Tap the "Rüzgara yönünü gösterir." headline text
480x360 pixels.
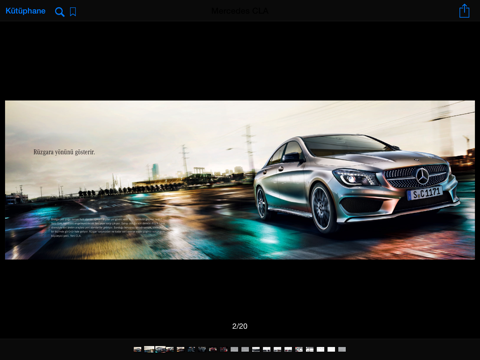pos(64,152)
